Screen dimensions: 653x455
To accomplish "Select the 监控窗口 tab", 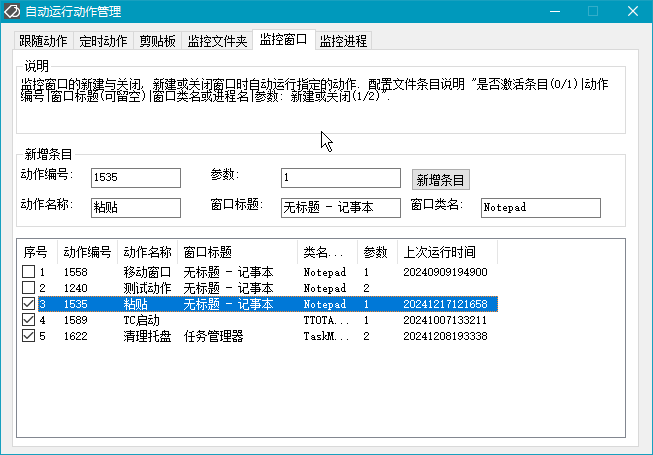I will (284, 40).
